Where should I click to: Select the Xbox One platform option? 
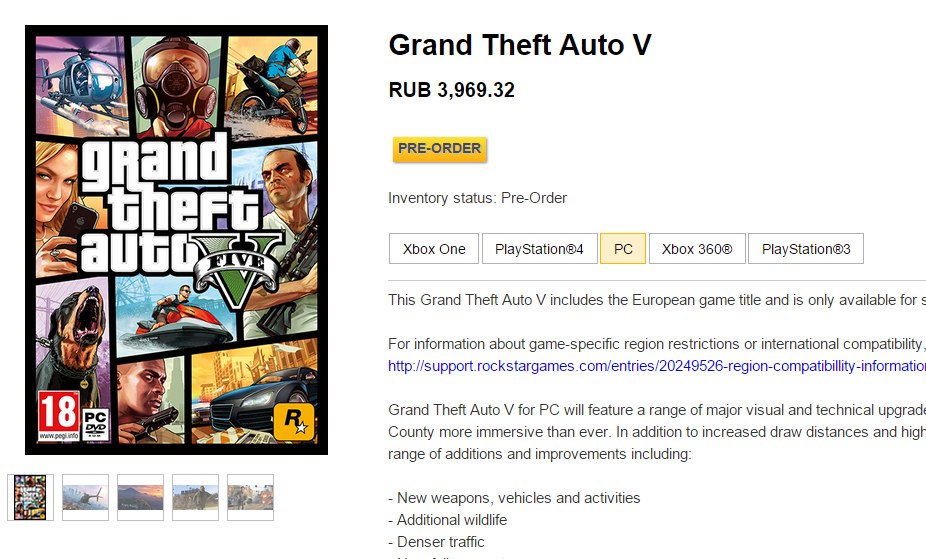pos(433,249)
